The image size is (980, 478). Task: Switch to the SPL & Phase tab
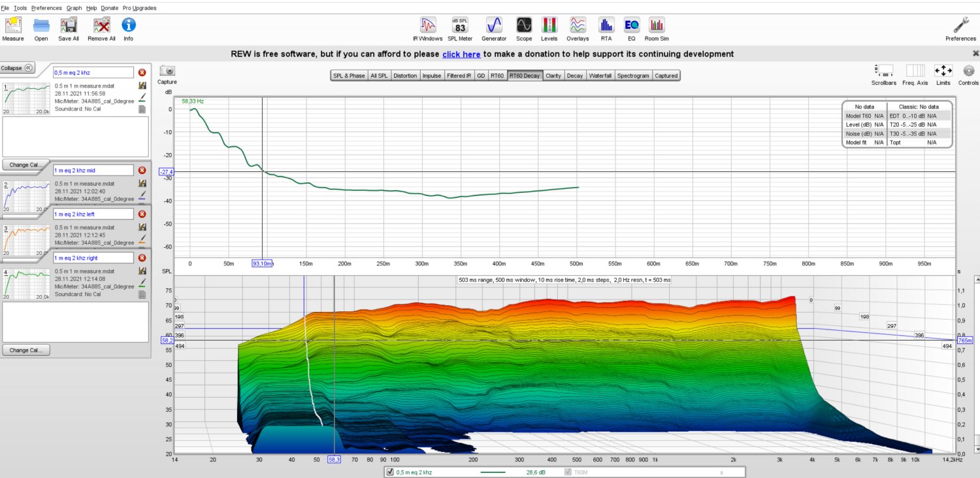pos(349,76)
